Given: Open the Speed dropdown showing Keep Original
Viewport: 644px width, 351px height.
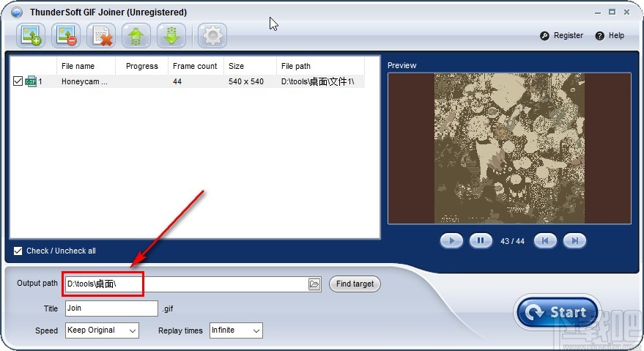Looking at the screenshot, I should [x=102, y=330].
